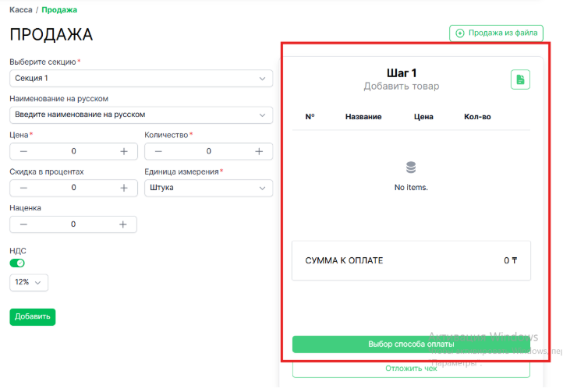
Task: Increase Количество with plus icon
Action: [x=259, y=151]
